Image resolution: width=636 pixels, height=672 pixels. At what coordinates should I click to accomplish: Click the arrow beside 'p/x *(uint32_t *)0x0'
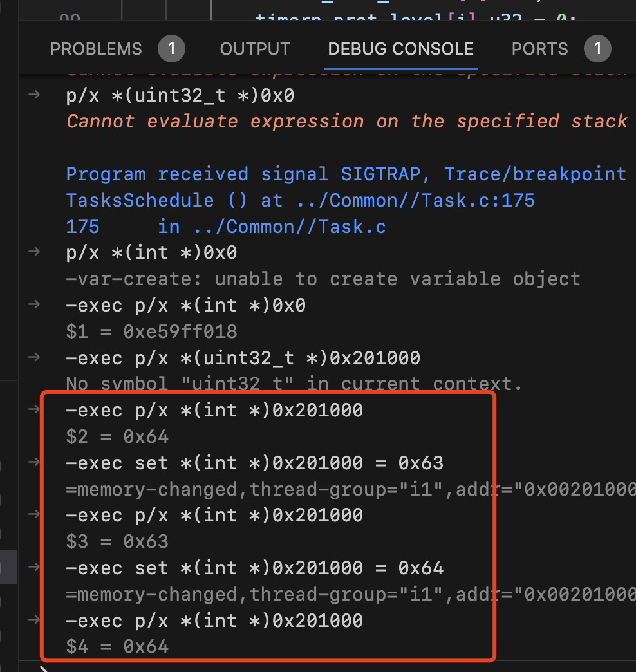click(x=34, y=94)
